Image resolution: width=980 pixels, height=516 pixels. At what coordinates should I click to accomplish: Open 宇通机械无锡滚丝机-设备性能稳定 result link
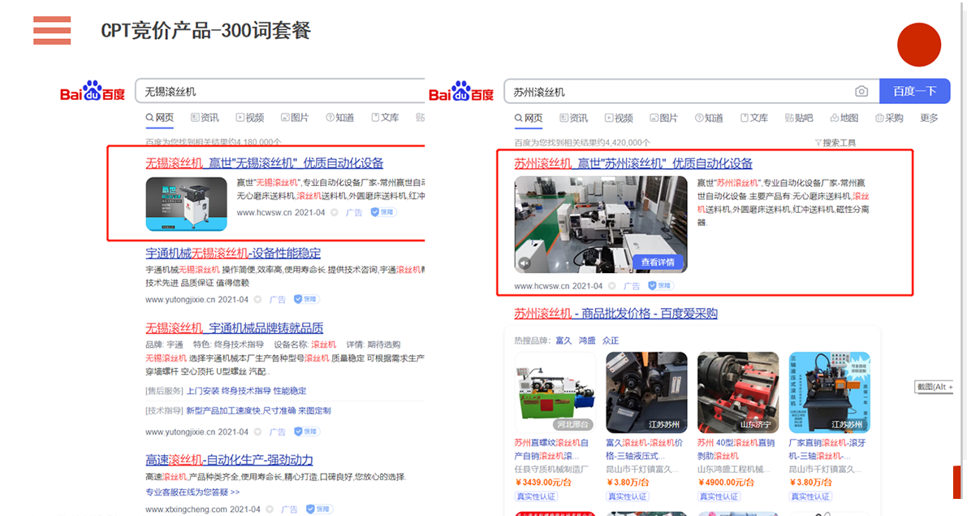(x=233, y=253)
